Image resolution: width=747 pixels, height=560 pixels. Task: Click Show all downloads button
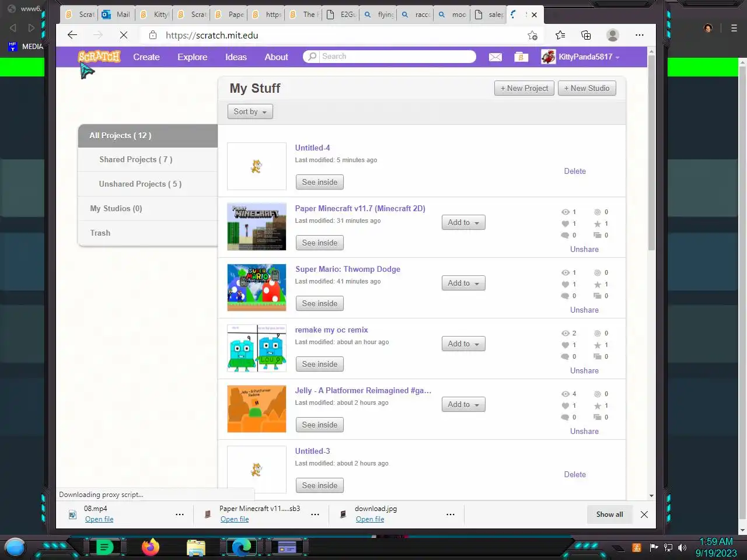click(609, 514)
